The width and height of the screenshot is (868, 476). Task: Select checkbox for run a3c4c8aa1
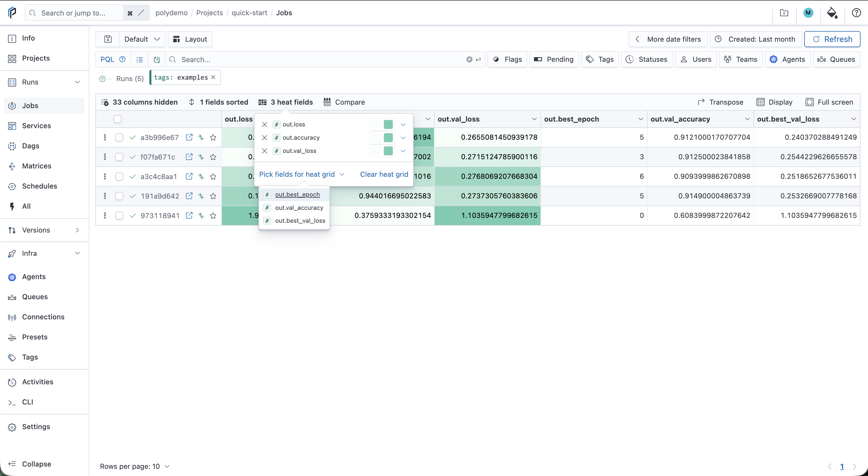pos(119,176)
